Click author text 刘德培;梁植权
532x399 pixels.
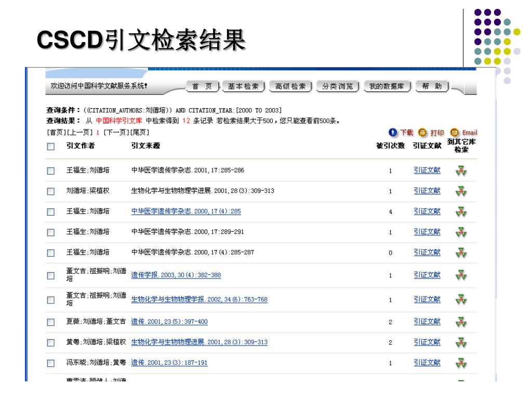pos(88,191)
